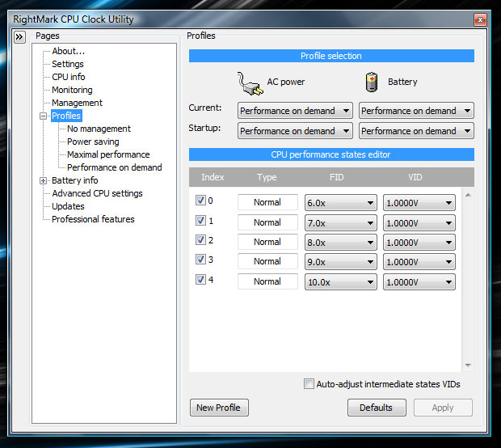Open the 8.0x FID dropdown
The width and height of the screenshot is (501, 448).
pos(341,243)
